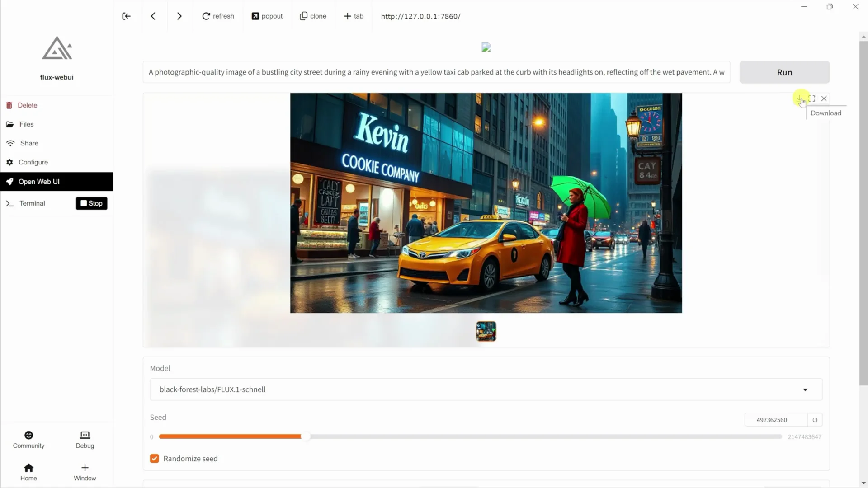This screenshot has width=868, height=488.
Task: Click the browser back navigation arrow
Action: 153,16
